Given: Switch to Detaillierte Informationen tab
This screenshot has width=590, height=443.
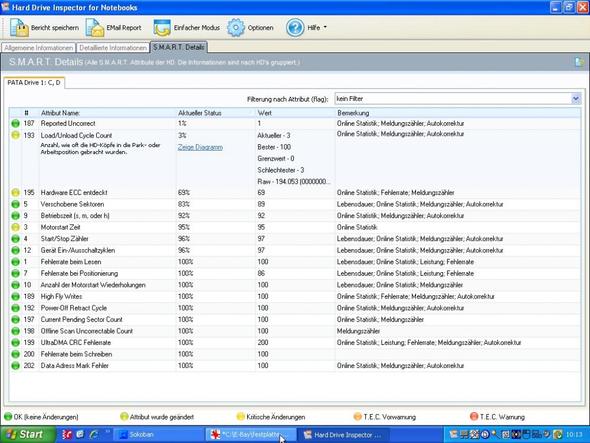Looking at the screenshot, I should (x=113, y=48).
